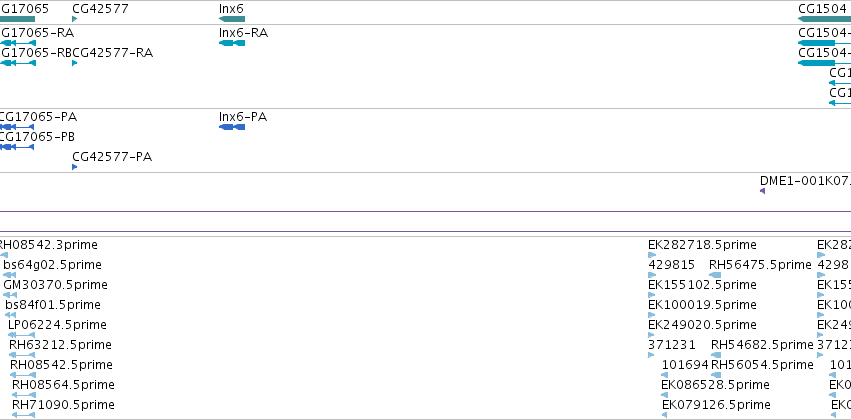This screenshot has width=851, height=420.
Task: Select the RH08564.5prime EST glyph
Action: pyautogui.click(x=24, y=395)
